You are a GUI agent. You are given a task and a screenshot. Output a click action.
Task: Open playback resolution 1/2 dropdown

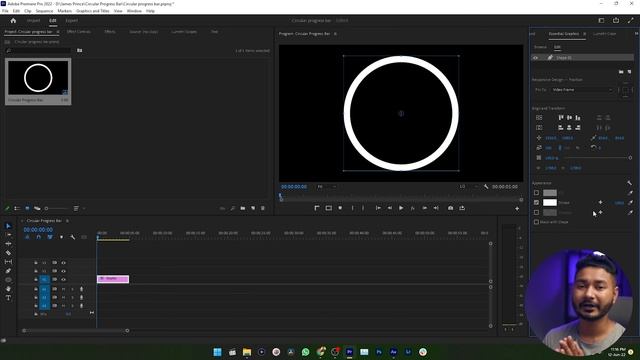[x=468, y=187]
